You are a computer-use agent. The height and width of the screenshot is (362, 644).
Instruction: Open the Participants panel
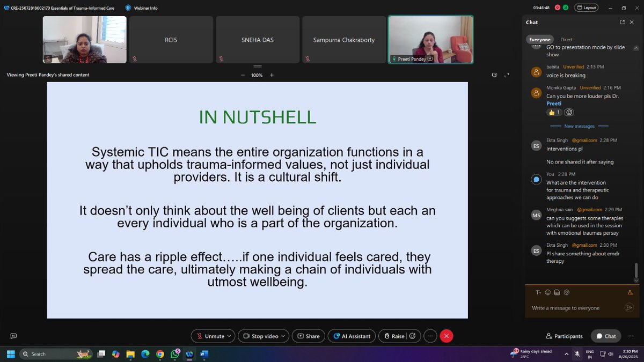pos(564,336)
